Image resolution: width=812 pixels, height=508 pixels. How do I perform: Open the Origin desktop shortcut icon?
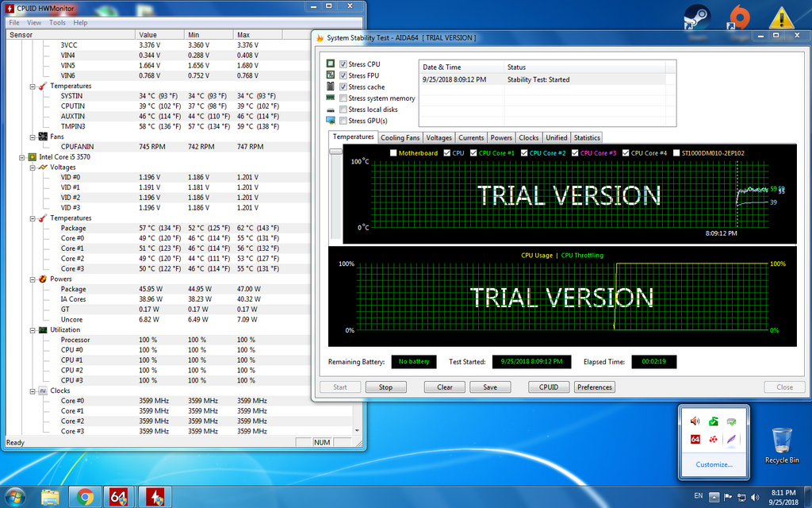[740, 17]
